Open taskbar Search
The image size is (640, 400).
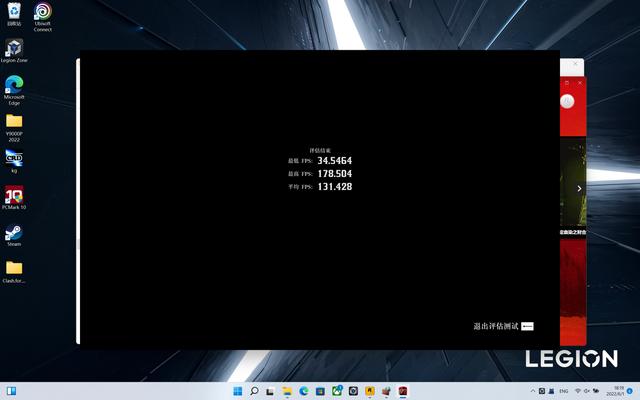point(255,390)
